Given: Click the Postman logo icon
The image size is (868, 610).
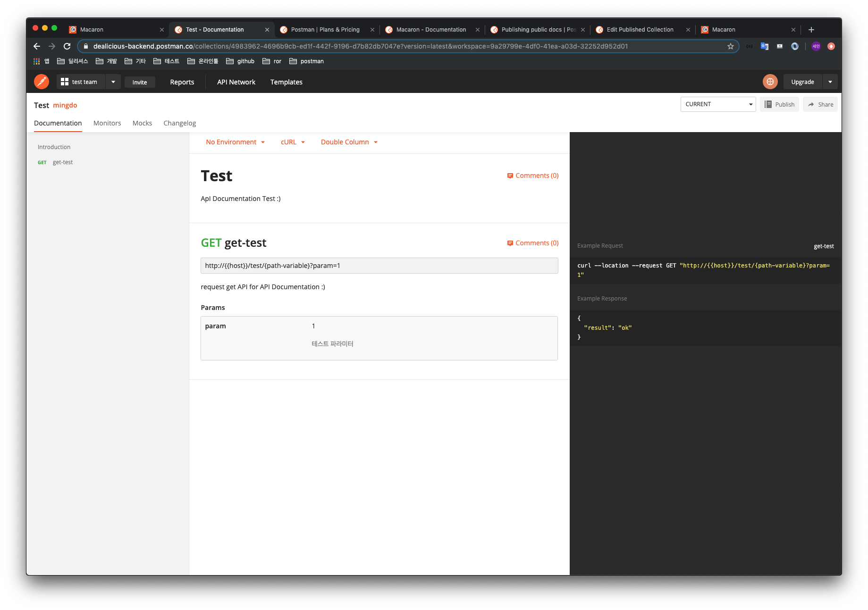Looking at the screenshot, I should [41, 81].
